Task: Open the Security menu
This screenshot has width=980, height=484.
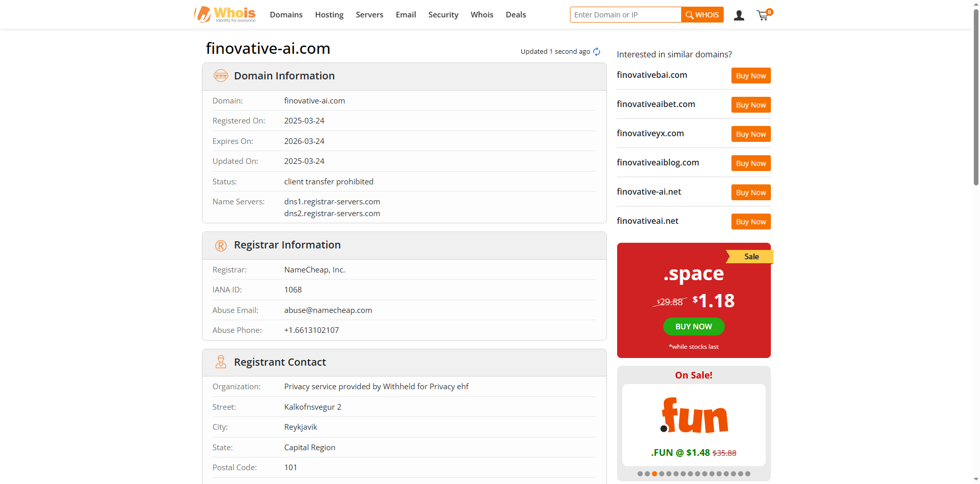Action: (x=443, y=15)
